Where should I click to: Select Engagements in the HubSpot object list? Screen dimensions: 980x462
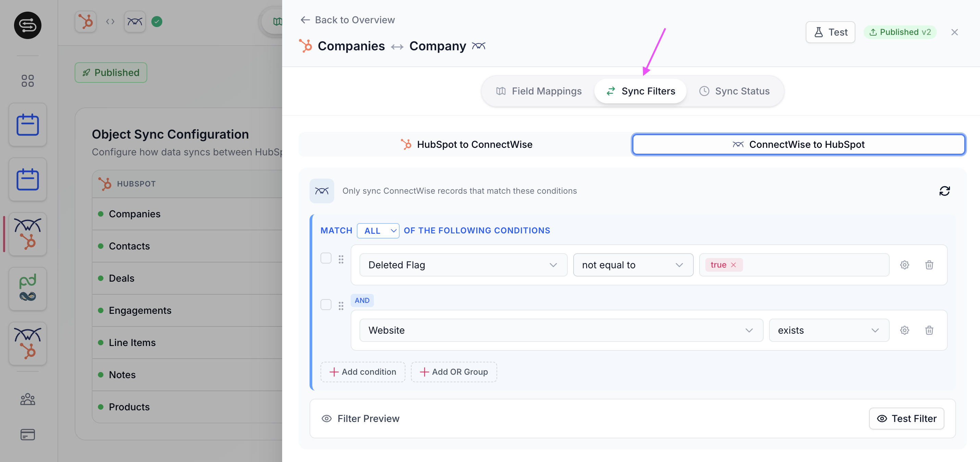pos(140,310)
